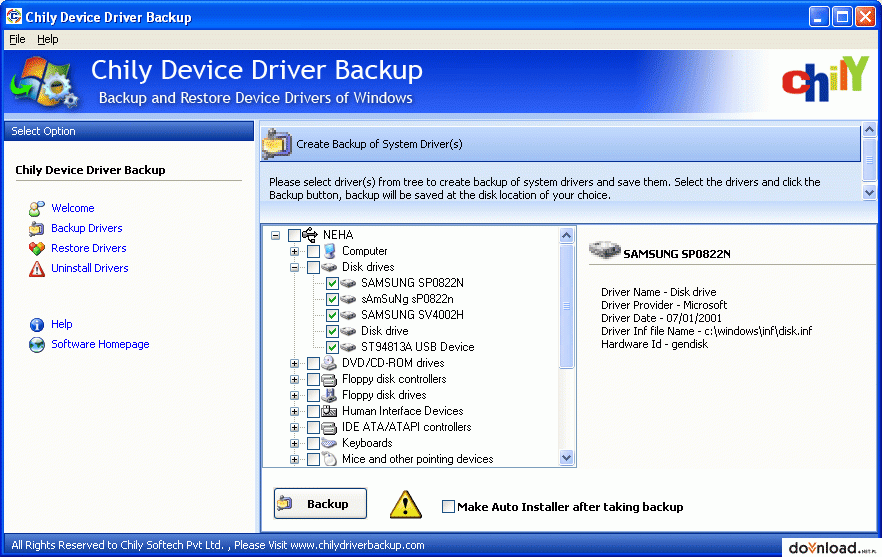Image resolution: width=882 pixels, height=557 pixels.
Task: Click the Keyboards category icon
Action: coord(329,443)
